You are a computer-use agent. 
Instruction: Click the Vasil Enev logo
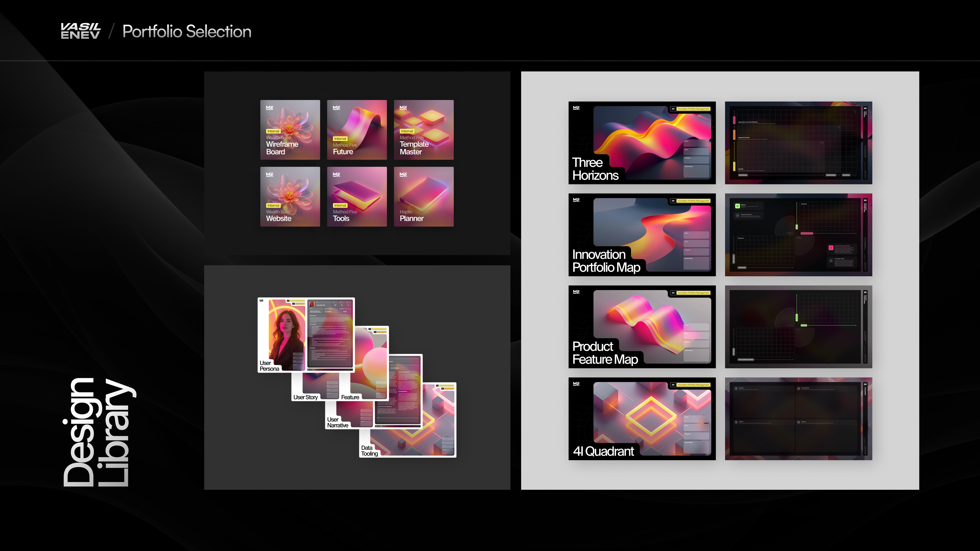[x=81, y=31]
